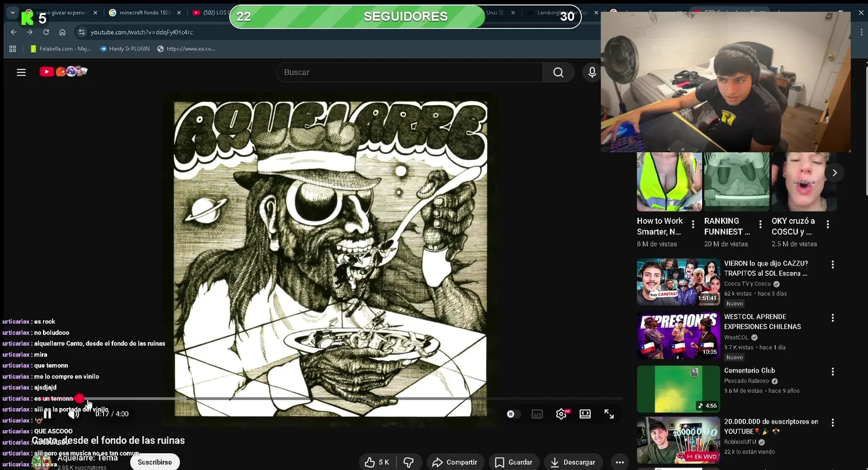Open the Aquelarre channel avatar
The image size is (868, 470).
(43, 462)
